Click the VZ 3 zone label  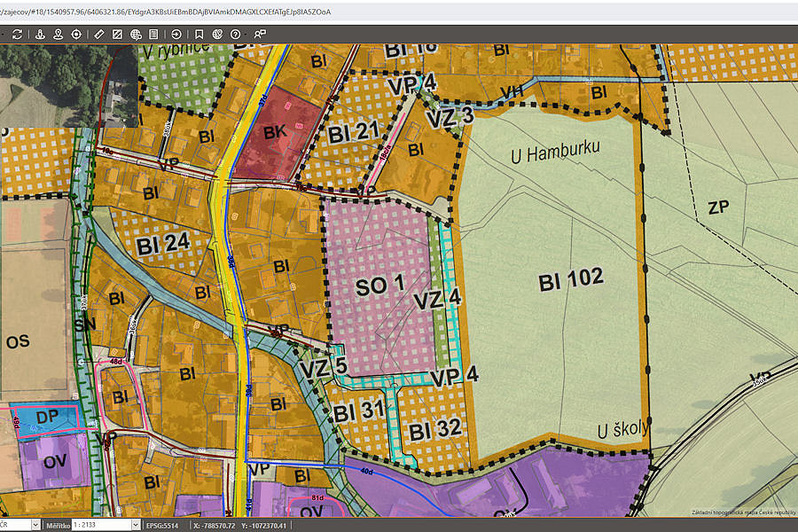pyautogui.click(x=450, y=118)
